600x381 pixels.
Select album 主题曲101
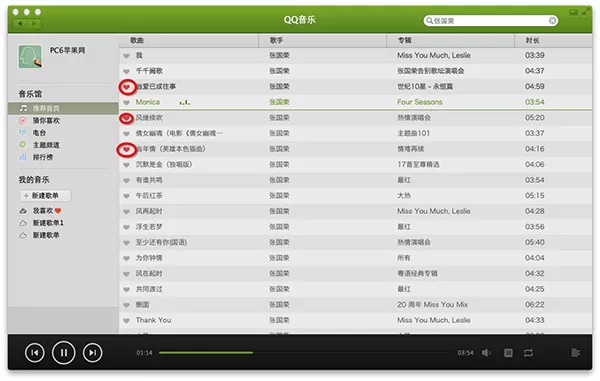tap(413, 133)
